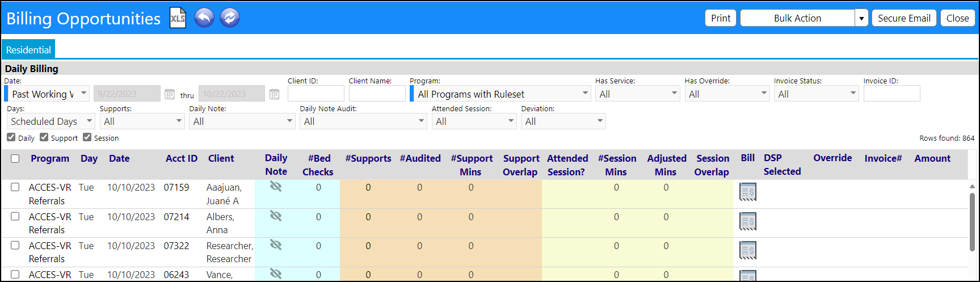Sort by Override column header
The height and width of the screenshot is (282, 980).
pyautogui.click(x=832, y=158)
